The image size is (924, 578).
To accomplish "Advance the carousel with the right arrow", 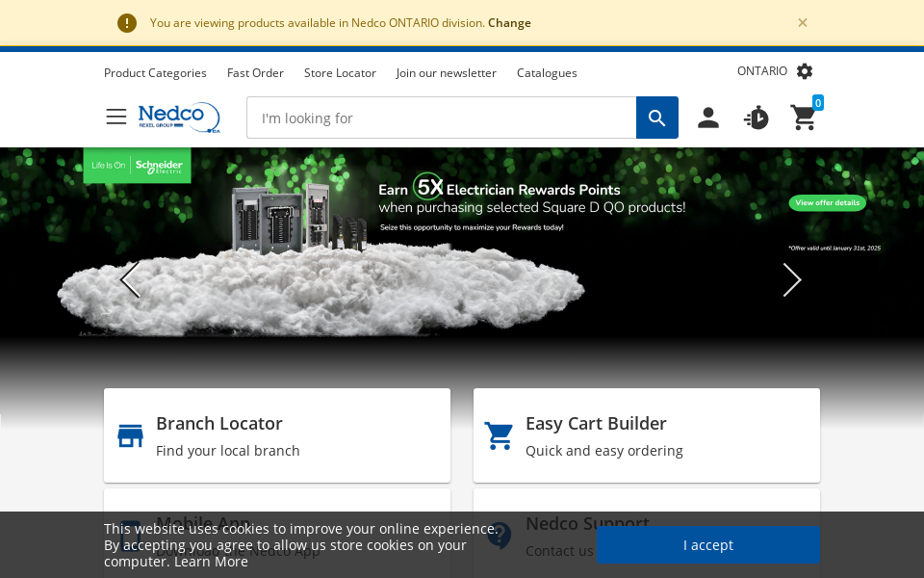I will pos(791,279).
